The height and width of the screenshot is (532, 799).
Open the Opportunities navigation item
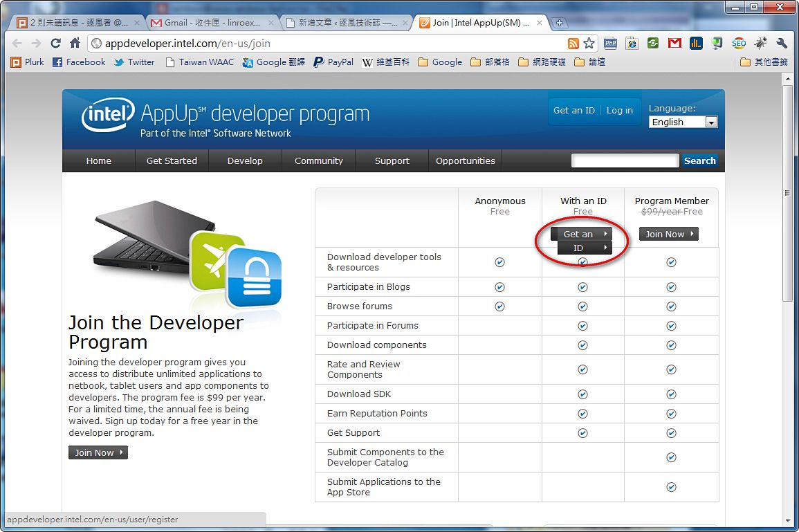[466, 161]
